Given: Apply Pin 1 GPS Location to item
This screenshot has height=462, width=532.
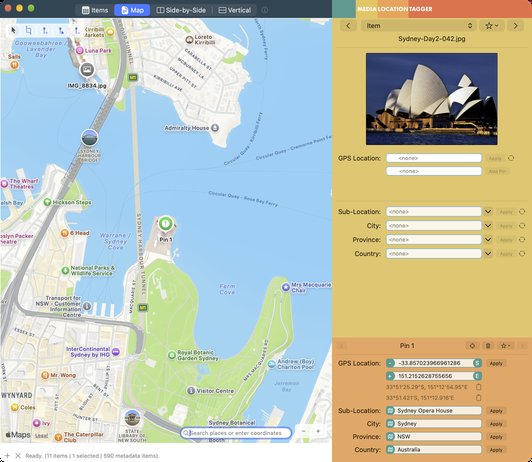Looking at the screenshot, I should tap(496, 363).
